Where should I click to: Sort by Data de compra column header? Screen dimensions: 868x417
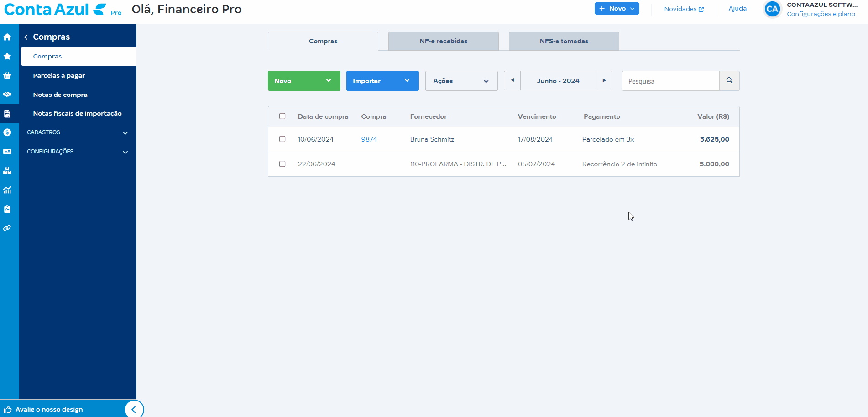[323, 116]
